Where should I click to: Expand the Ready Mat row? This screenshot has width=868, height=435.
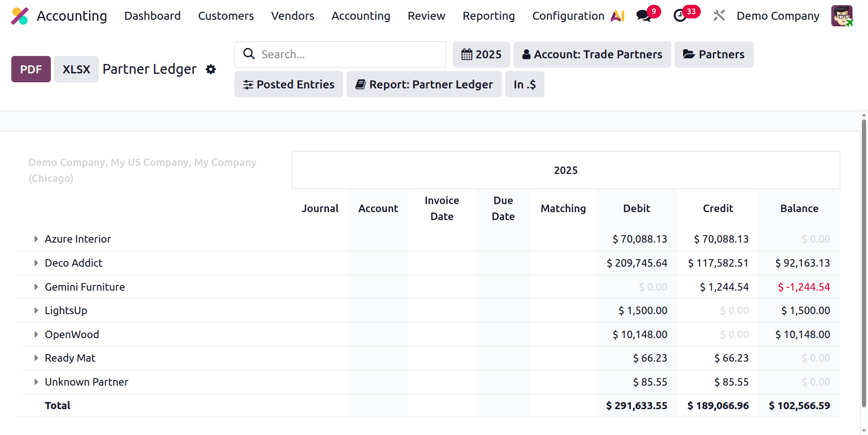[x=36, y=358]
